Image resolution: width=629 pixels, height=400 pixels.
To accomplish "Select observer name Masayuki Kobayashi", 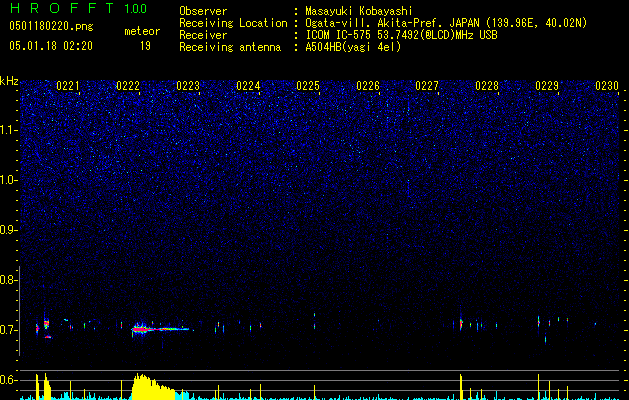I will pos(359,11).
